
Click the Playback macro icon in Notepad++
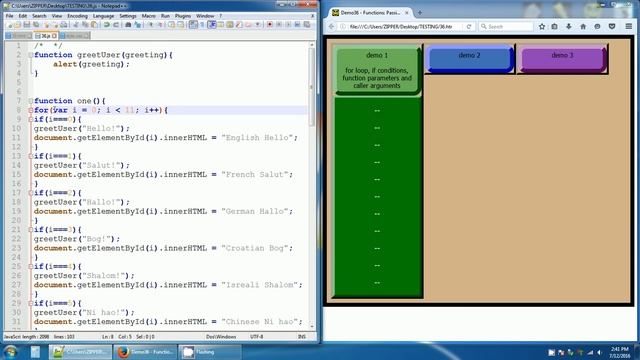tap(288, 25)
